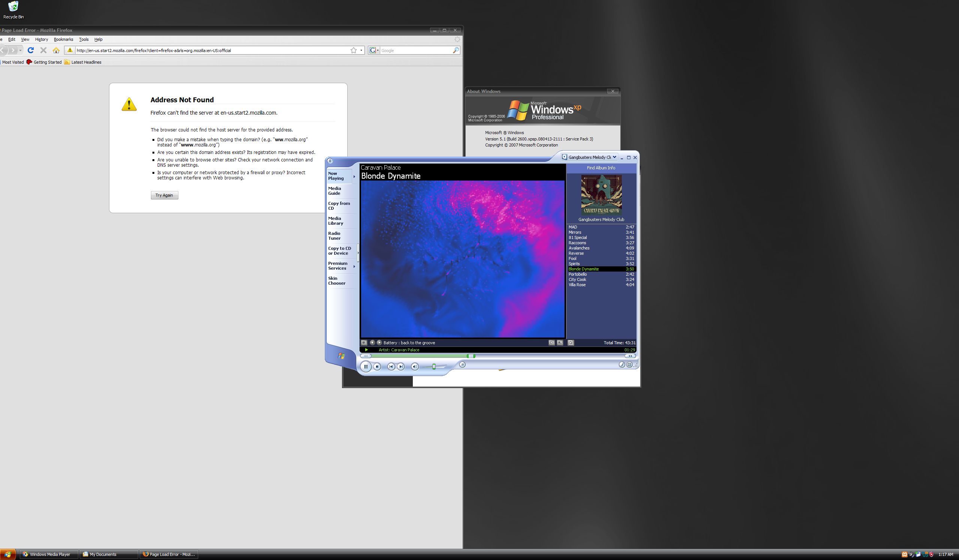Image resolution: width=959 pixels, height=560 pixels.
Task: Open Firefox recent pages dropdown arrow
Action: [21, 50]
